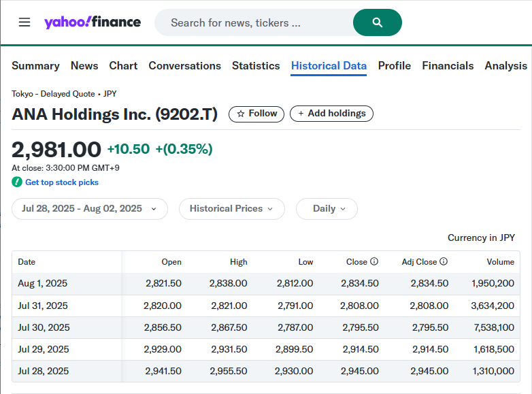
Task: Select the Aug 1, 2025 table row
Action: (x=265, y=284)
